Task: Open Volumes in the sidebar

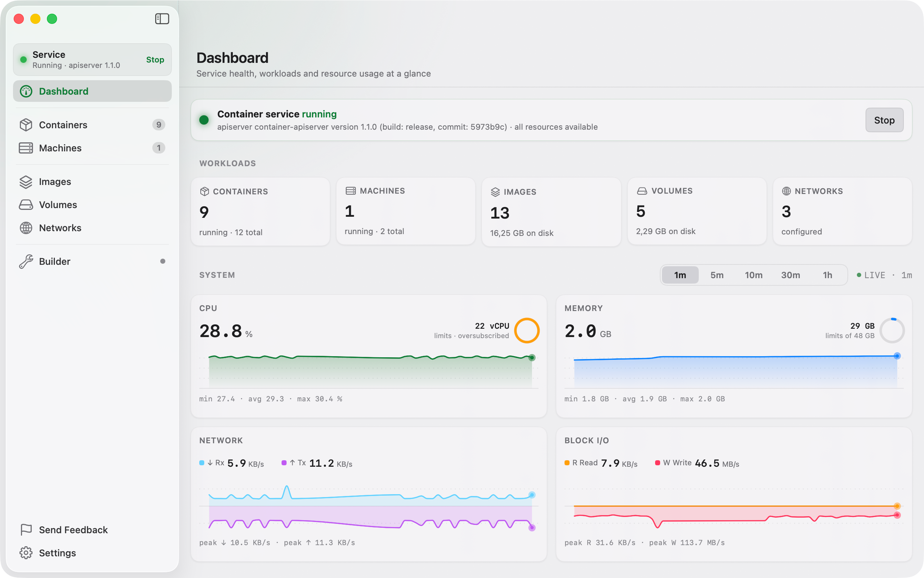Action: click(92, 205)
